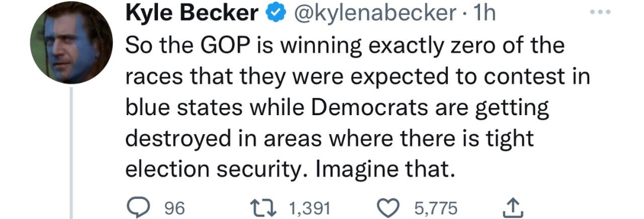Viewport: 644px width, 219px height.
Task: Click the tweet line starting "So the GOP"
Action: tap(345, 45)
